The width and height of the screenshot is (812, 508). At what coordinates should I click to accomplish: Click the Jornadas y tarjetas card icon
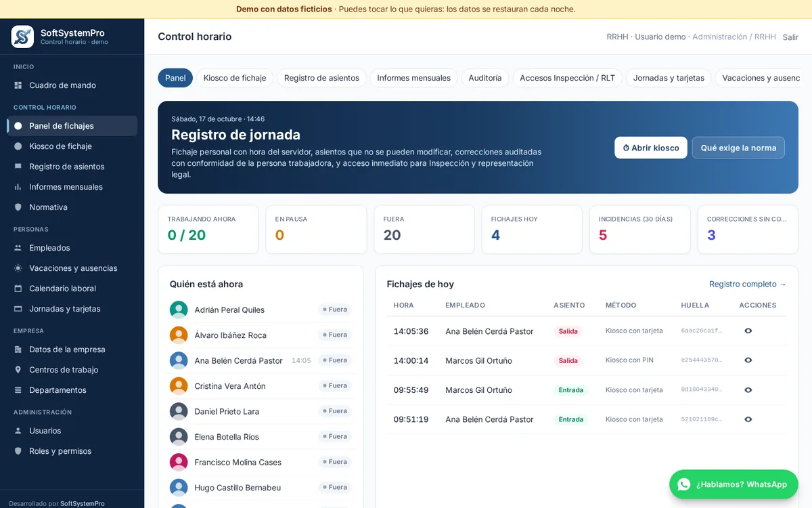pos(18,309)
